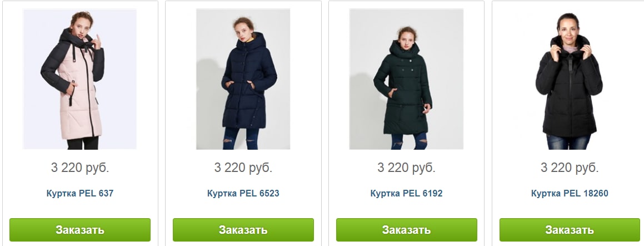Select the price shown for PEL 6192
Screen dimensions: 644x246
coord(406,168)
